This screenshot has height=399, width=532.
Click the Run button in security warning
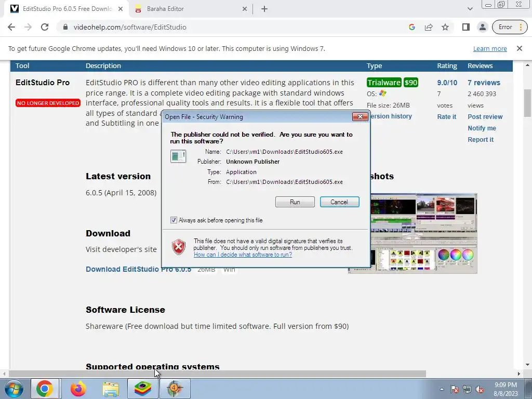tap(295, 202)
